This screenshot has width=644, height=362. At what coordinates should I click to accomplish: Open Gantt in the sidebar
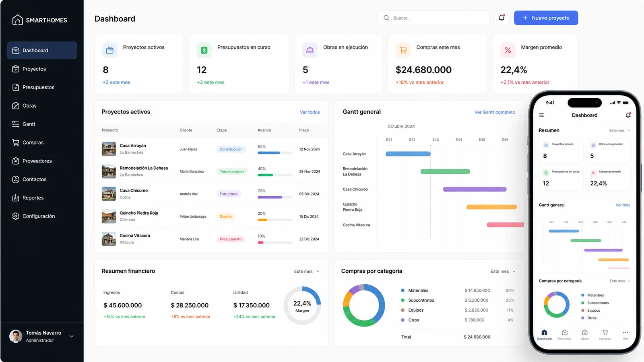(x=42, y=124)
